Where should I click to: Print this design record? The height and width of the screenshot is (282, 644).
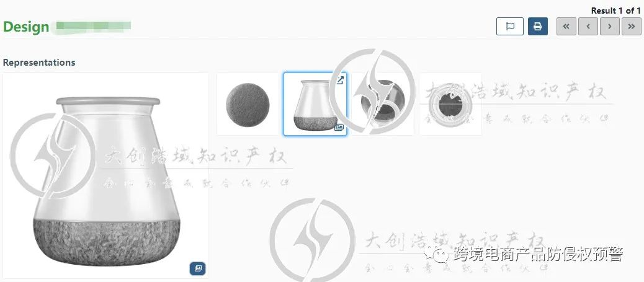[x=538, y=27]
